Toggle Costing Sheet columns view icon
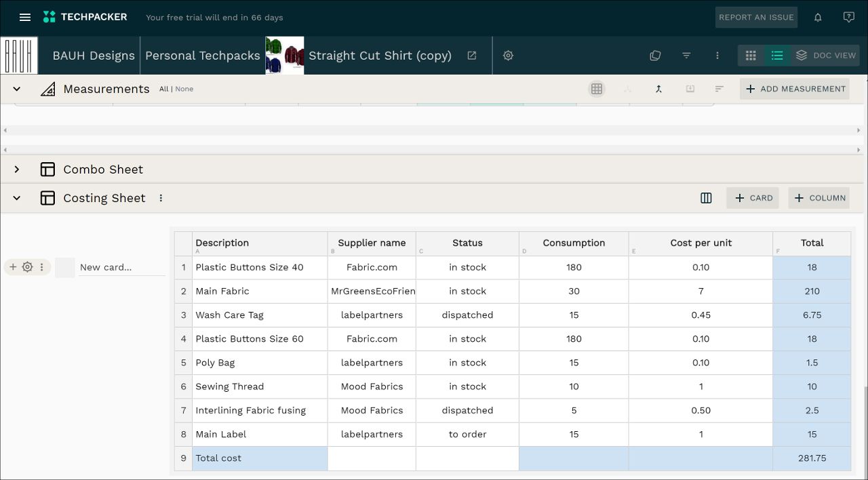This screenshot has height=480, width=868. point(706,198)
